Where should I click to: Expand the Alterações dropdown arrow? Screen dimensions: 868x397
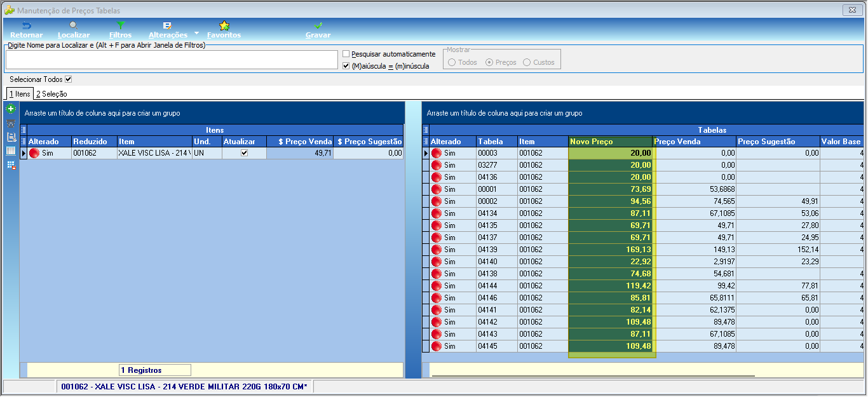click(196, 33)
